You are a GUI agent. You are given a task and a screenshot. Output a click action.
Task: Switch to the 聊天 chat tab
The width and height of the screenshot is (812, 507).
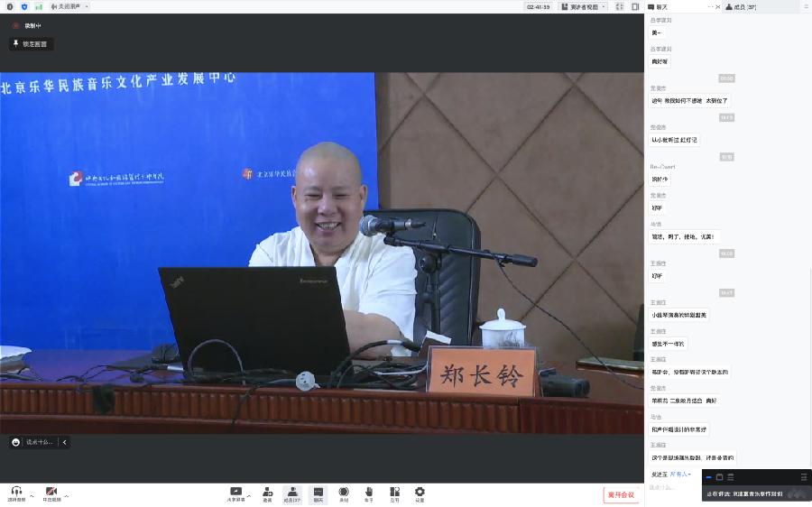(x=658, y=6)
